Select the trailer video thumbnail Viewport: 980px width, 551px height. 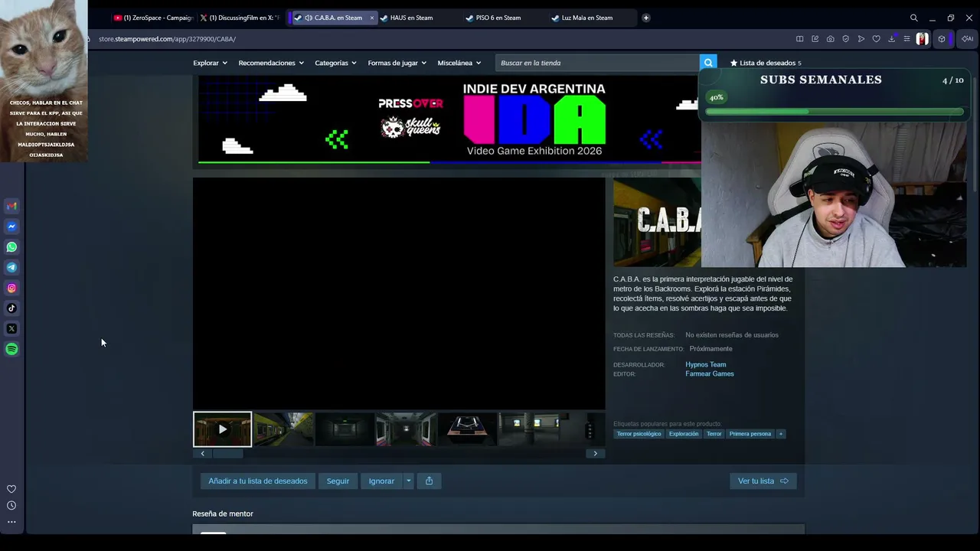[x=222, y=429]
